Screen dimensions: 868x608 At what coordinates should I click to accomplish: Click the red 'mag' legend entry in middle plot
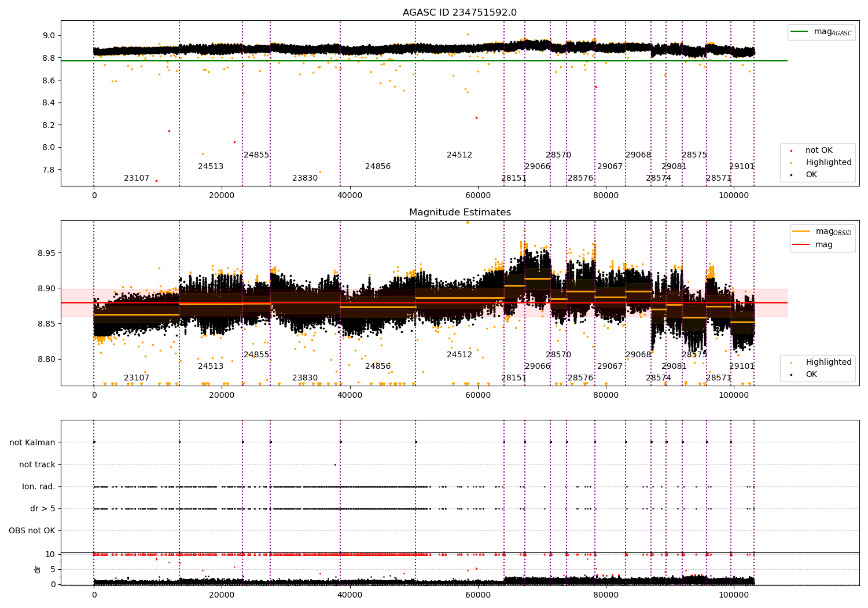(812, 245)
